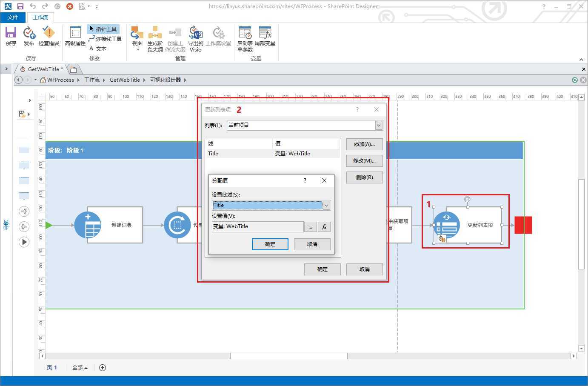The image size is (588, 386).
Task: Open Local Variables (局部变量)
Action: [265, 36]
